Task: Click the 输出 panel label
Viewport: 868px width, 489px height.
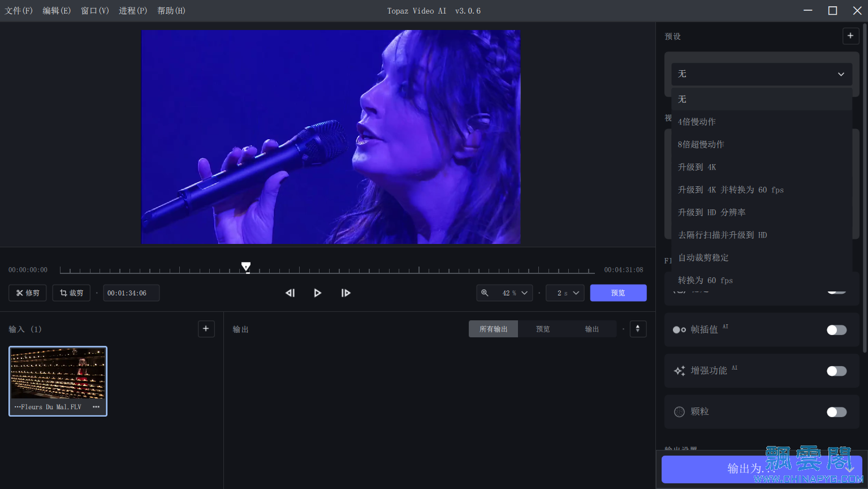Action: tap(241, 329)
